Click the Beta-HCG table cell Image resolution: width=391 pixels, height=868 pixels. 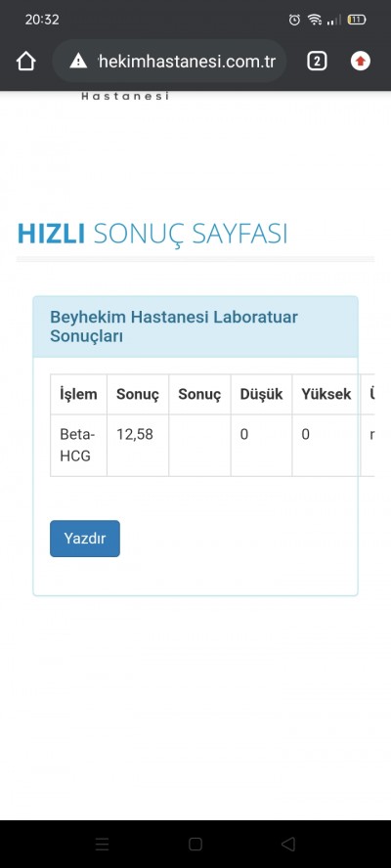click(78, 445)
